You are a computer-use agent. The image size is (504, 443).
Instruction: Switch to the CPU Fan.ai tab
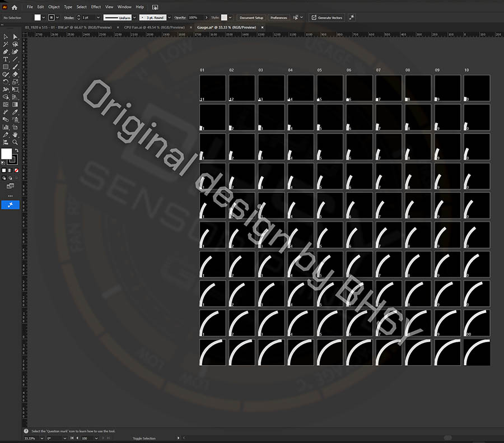coord(155,27)
